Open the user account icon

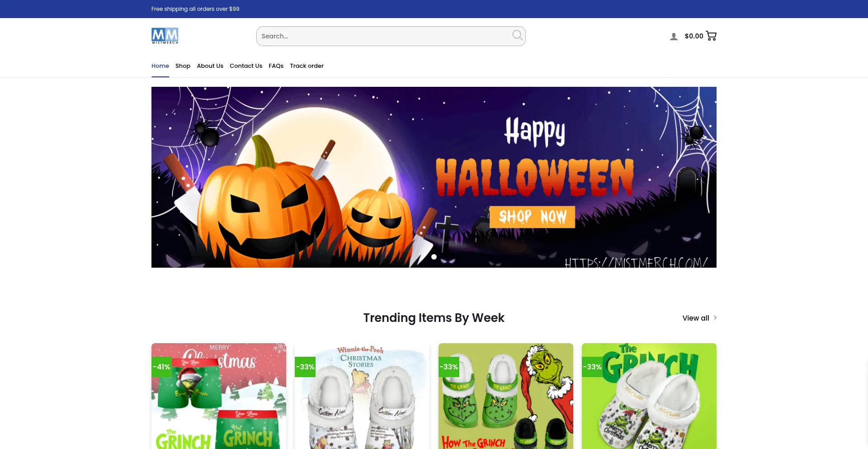coord(674,36)
